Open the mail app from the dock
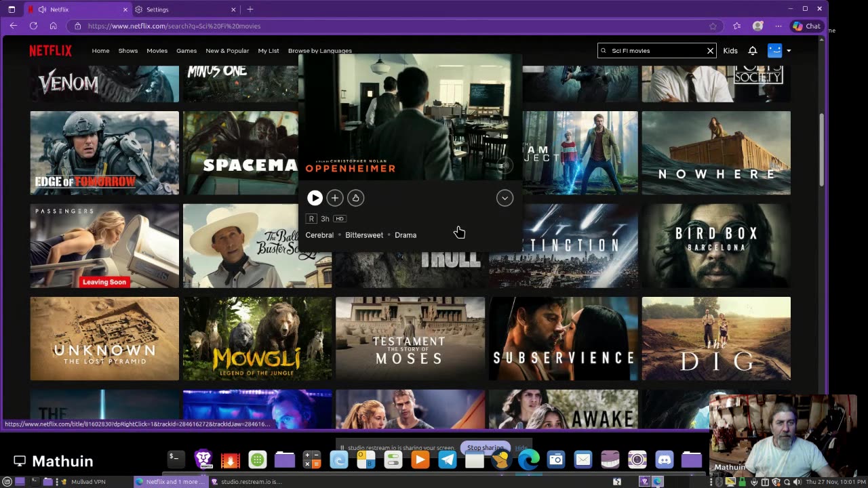 tap(583, 460)
